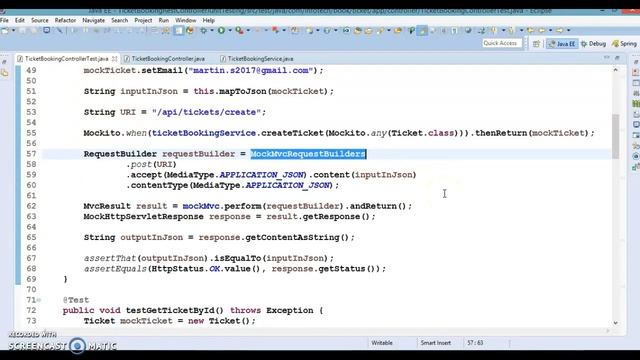Click the editor scrollbar down arrow
The image size is (640, 360).
click(x=616, y=323)
